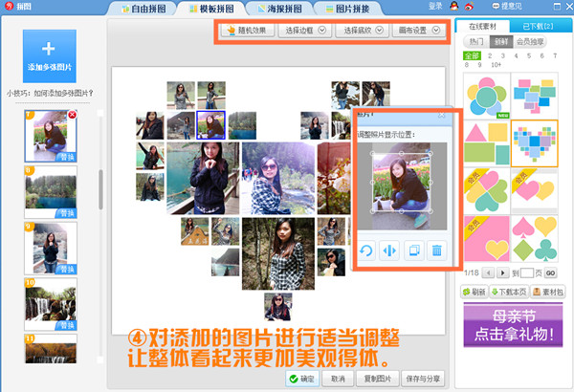Click the duplicate photo icon in popup
The width and height of the screenshot is (574, 392).
pos(414,250)
